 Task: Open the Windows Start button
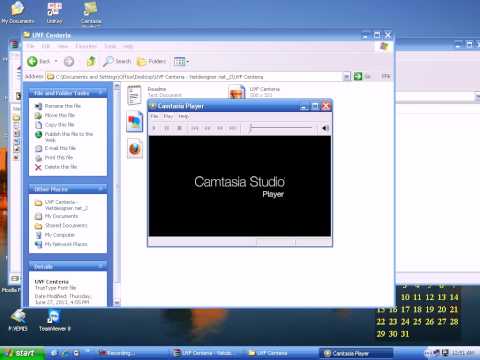coord(22,353)
